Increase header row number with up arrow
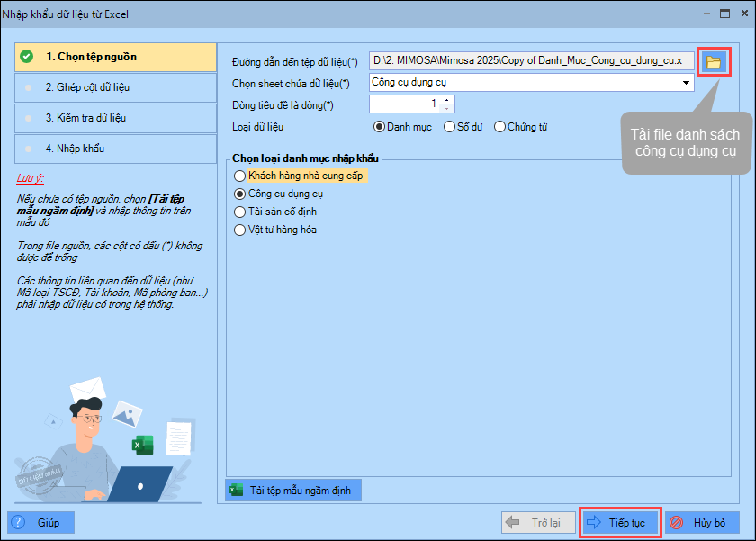 pyautogui.click(x=447, y=100)
